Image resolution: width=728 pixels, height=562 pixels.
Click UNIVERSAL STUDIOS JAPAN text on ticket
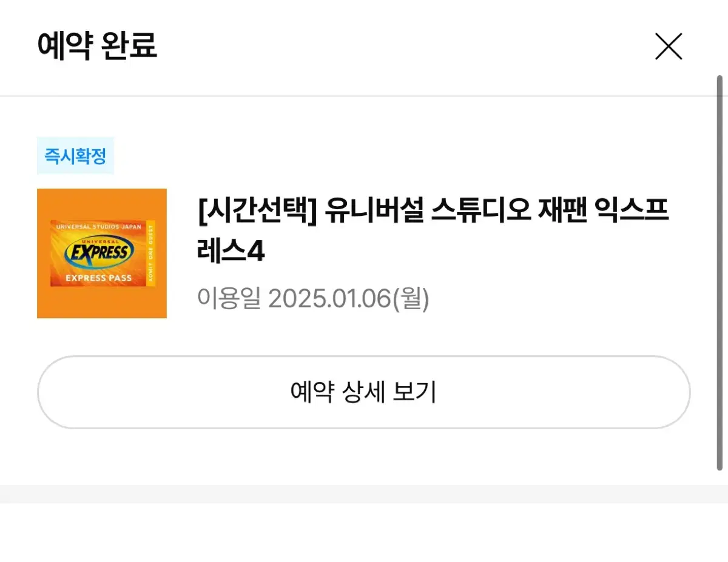98,227
